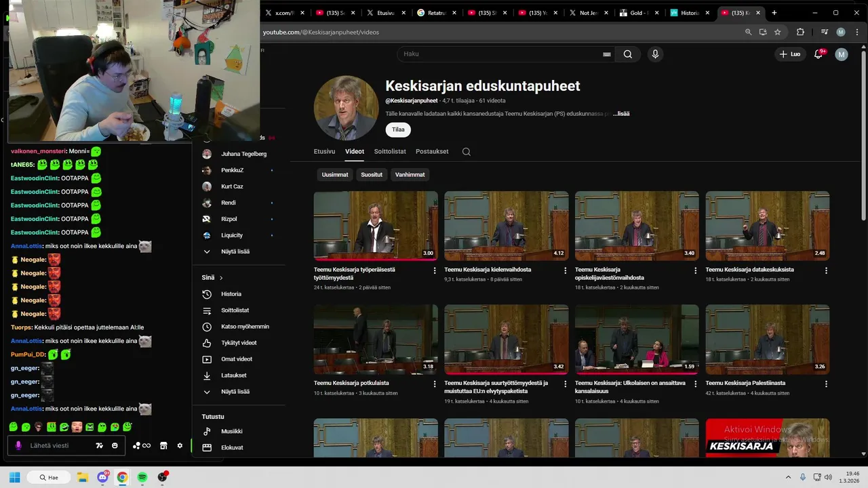Open Chrome three-dot menu

[x=857, y=32]
